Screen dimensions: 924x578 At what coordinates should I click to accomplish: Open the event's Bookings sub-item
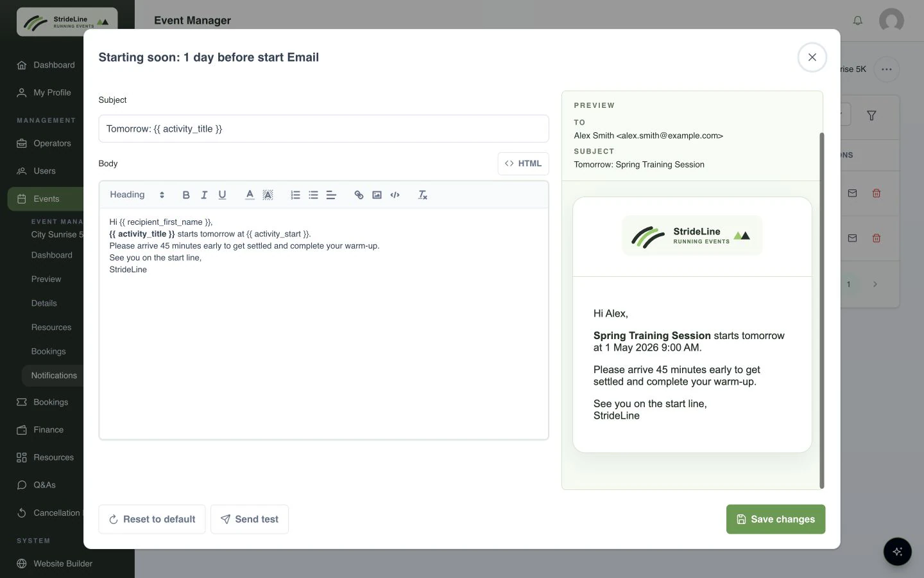(49, 351)
